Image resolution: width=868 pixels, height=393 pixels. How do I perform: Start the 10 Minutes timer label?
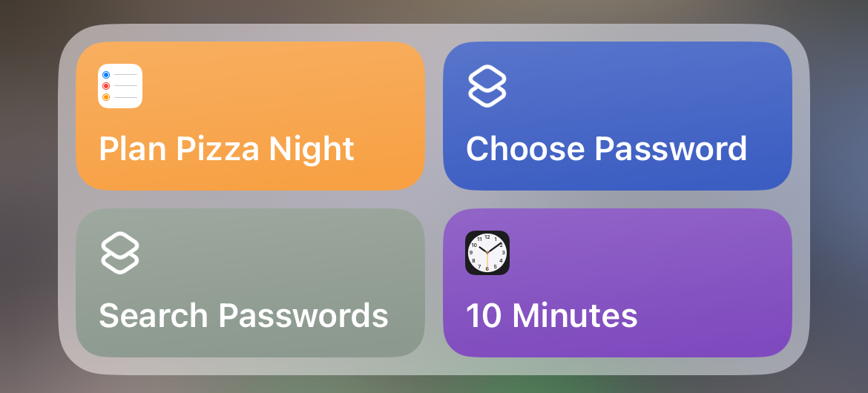tap(551, 315)
